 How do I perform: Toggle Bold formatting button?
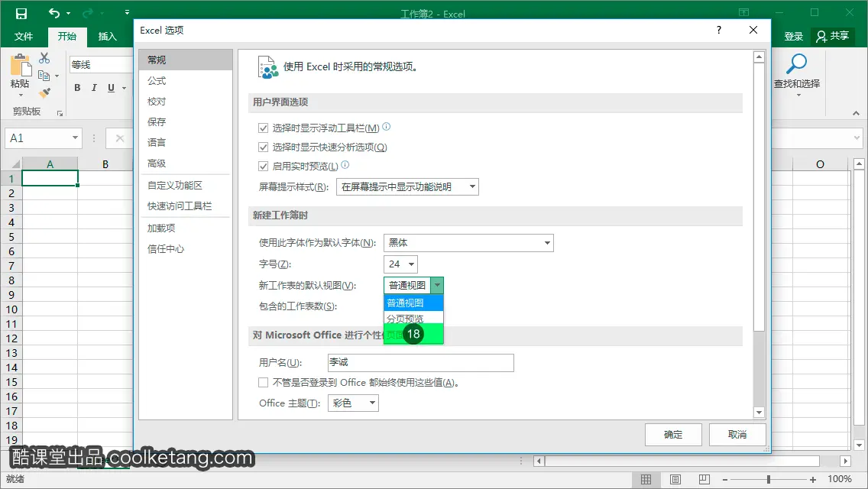point(77,88)
